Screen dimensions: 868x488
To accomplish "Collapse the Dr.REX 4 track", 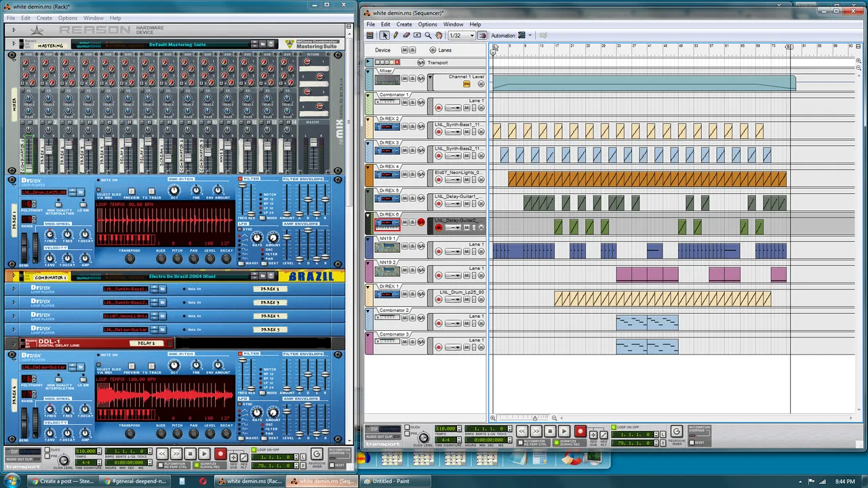I will (x=369, y=167).
